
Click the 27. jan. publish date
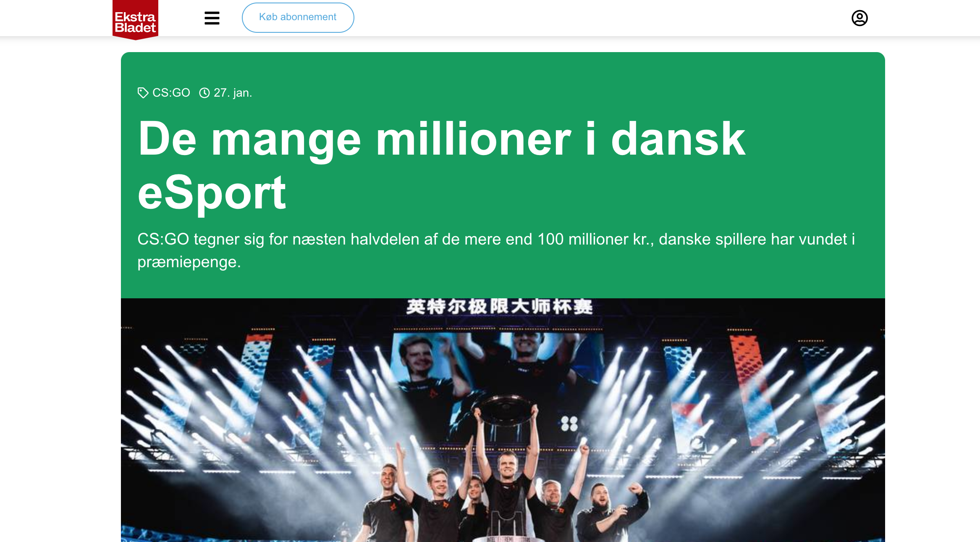point(233,93)
